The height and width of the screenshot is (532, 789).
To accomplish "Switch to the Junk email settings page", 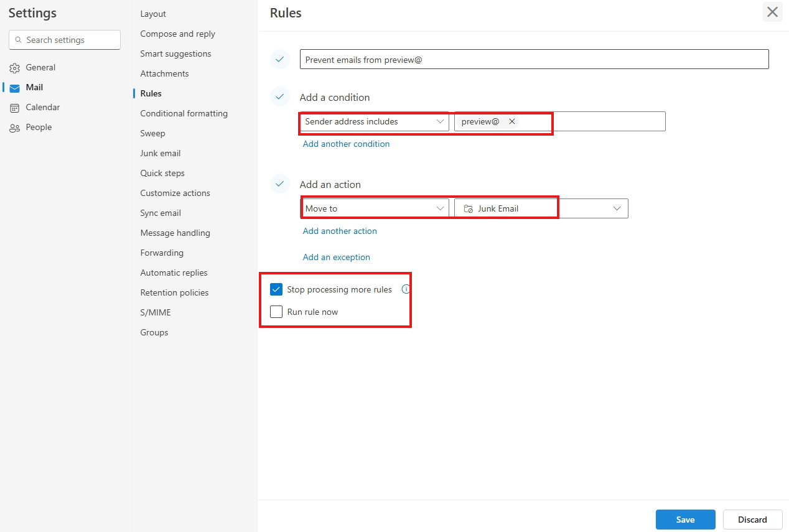I will coord(160,152).
